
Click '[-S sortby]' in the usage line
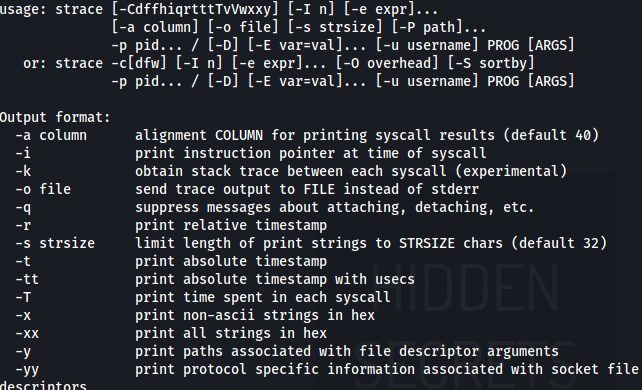click(x=491, y=63)
